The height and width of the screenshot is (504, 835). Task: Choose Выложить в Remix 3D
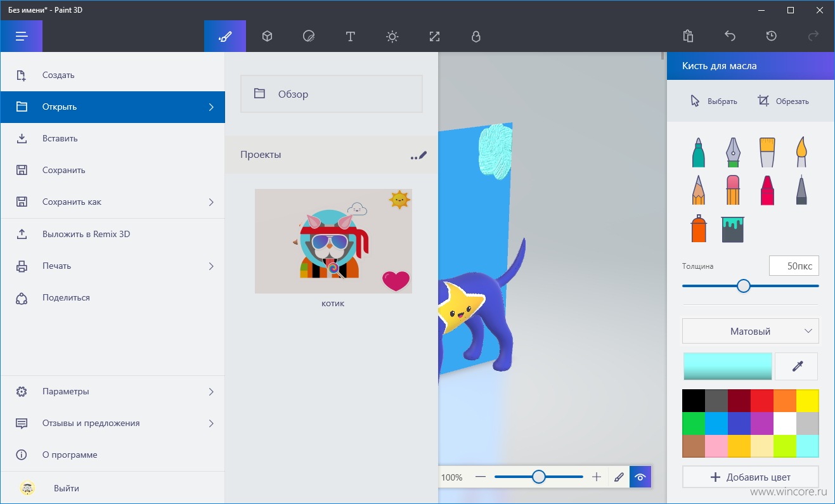click(x=112, y=234)
